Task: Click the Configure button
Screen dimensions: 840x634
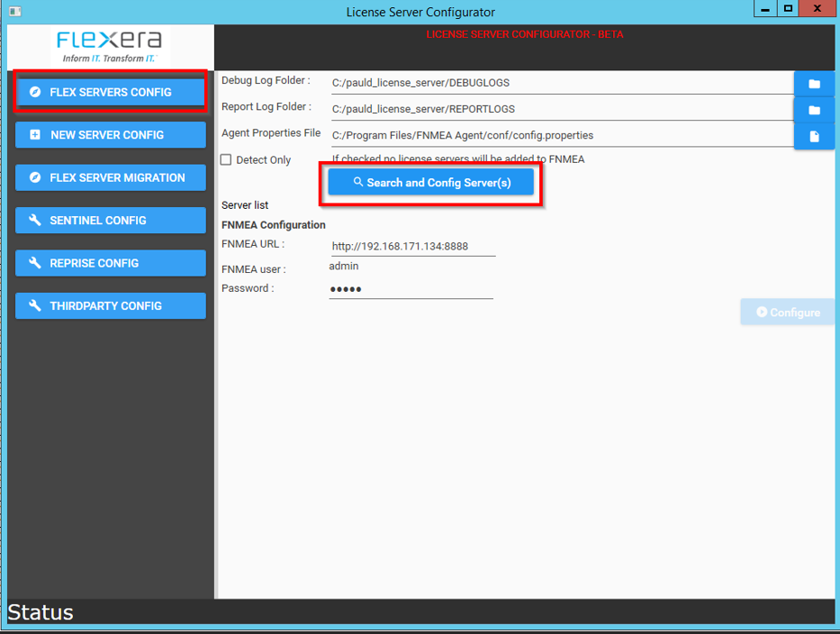Action: click(x=787, y=312)
